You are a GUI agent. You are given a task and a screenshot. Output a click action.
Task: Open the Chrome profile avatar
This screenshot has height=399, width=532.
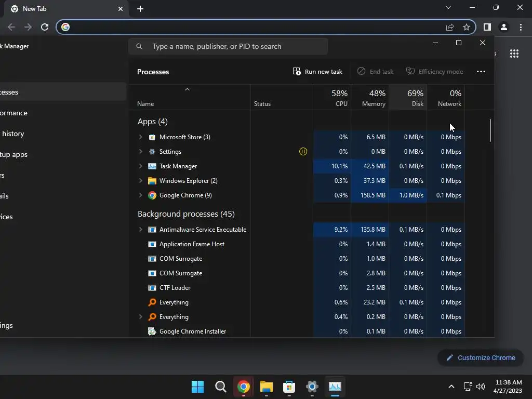504,27
